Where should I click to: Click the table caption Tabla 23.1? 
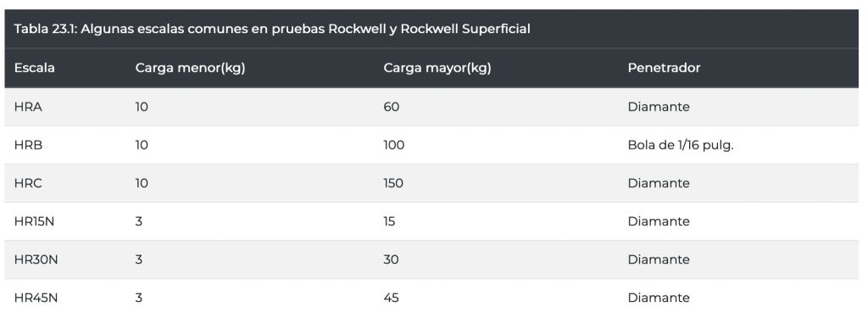pyautogui.click(x=272, y=29)
